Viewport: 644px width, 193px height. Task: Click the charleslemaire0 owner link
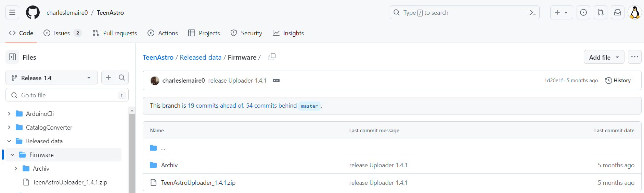click(67, 13)
